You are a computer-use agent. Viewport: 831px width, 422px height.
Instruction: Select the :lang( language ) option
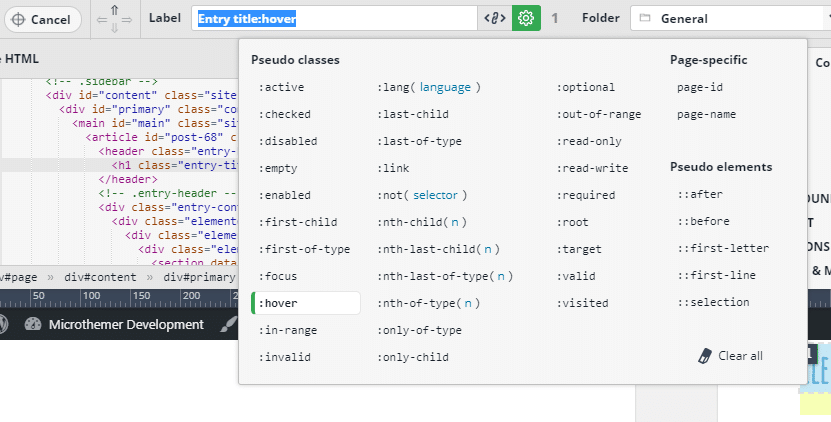click(429, 87)
